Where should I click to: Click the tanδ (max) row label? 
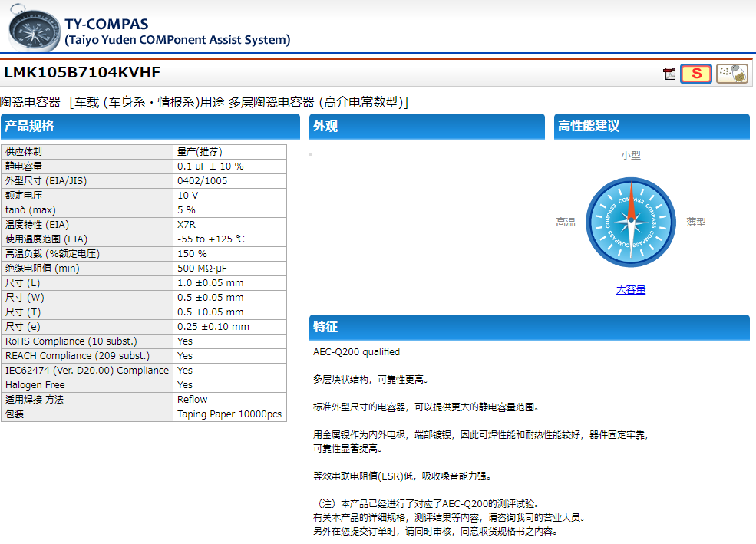point(31,210)
